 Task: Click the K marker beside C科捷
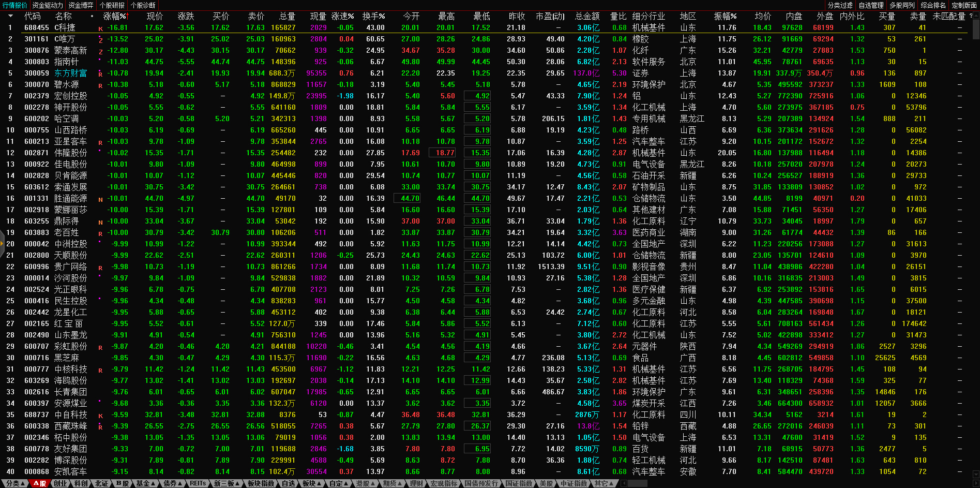100,28
